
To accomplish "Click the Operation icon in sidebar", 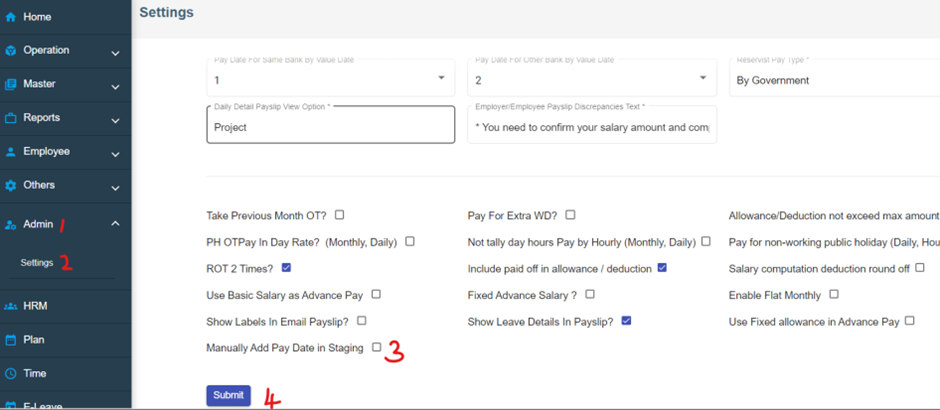I will tap(11, 51).
